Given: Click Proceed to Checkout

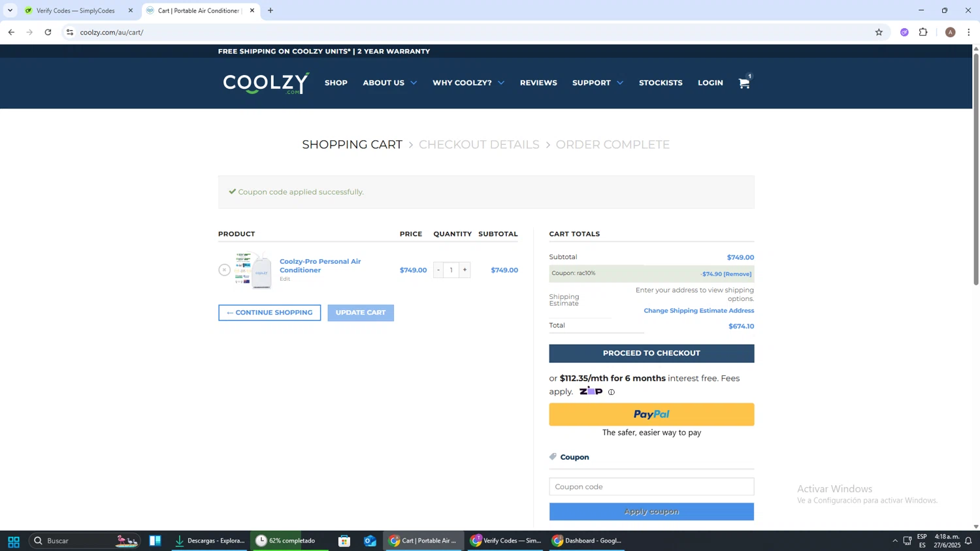Looking at the screenshot, I should (651, 353).
